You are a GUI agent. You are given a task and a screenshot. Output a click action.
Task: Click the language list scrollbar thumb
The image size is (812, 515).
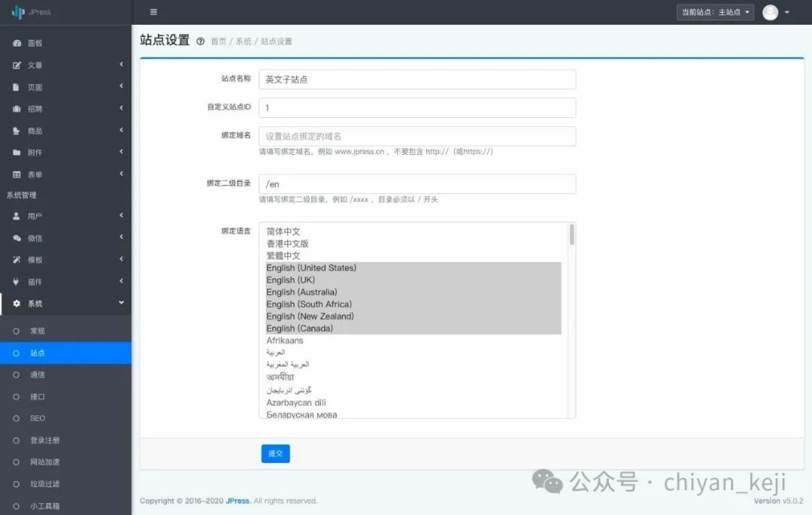pyautogui.click(x=571, y=235)
